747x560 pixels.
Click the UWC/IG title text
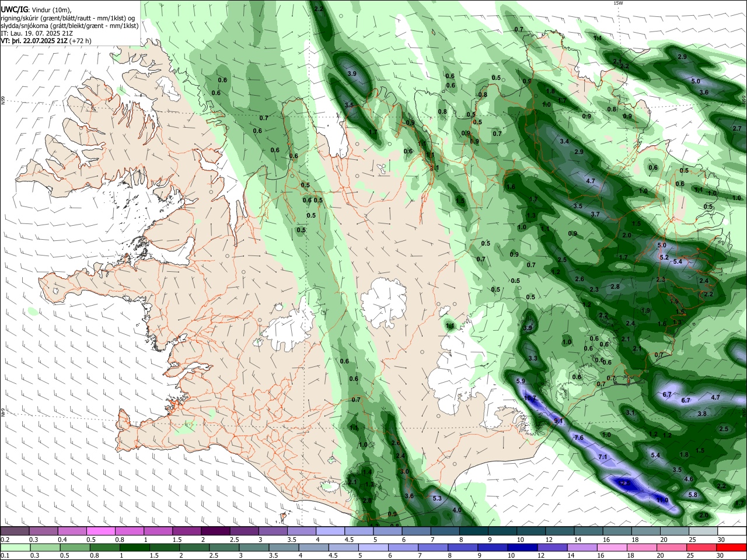pos(14,9)
